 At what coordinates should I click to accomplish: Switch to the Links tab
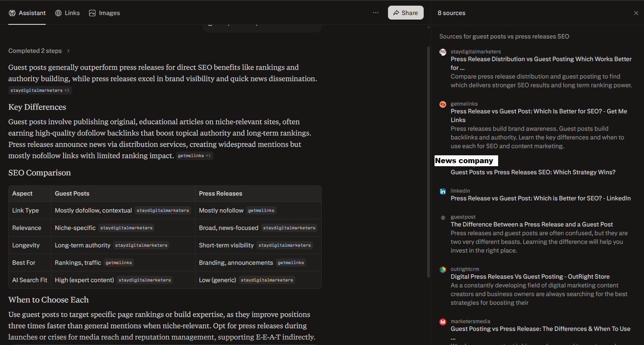pos(67,13)
